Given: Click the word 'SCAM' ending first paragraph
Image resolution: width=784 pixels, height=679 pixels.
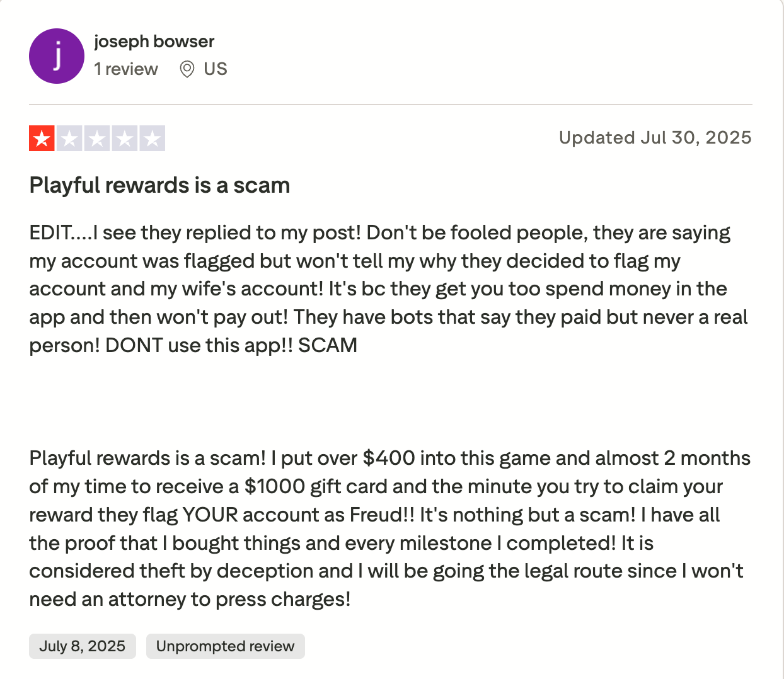Looking at the screenshot, I should pos(328,345).
